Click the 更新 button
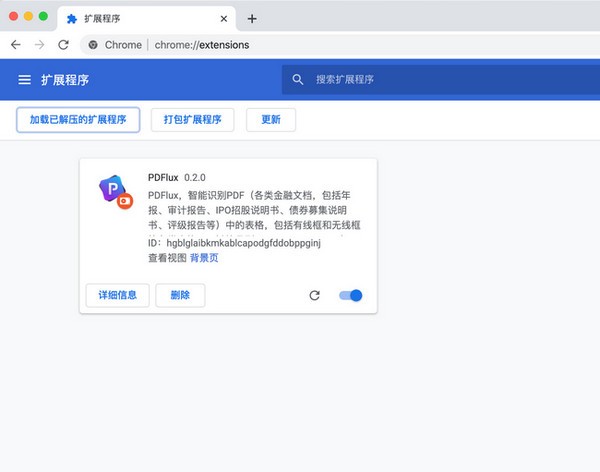The width and height of the screenshot is (600, 472). pyautogui.click(x=271, y=120)
